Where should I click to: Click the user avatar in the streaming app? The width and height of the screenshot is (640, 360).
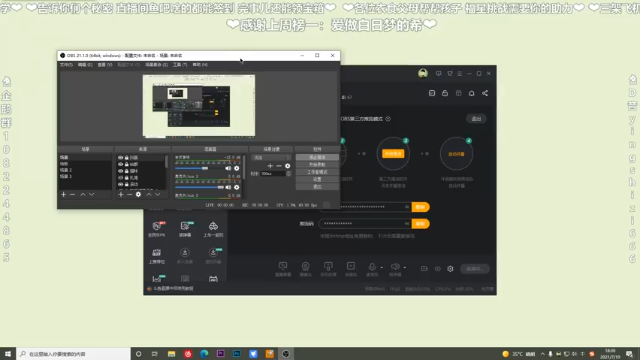click(x=423, y=73)
